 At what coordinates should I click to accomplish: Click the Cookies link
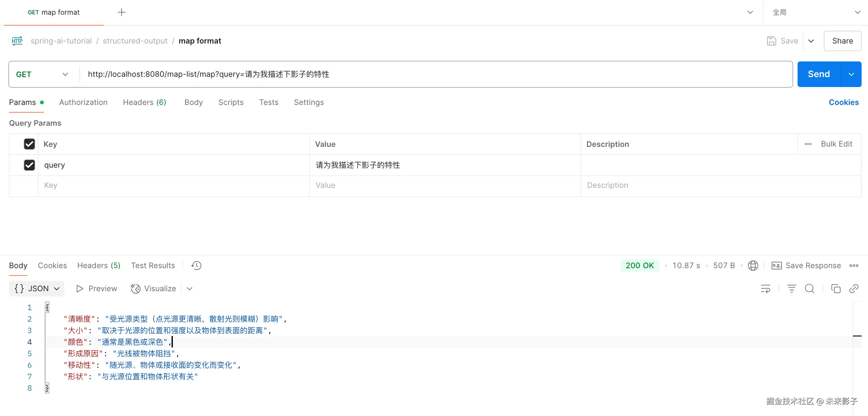pos(843,102)
